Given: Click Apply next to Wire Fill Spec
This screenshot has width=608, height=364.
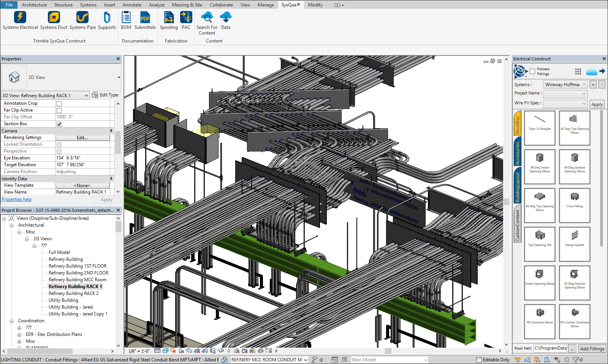Looking at the screenshot, I should coord(597,104).
